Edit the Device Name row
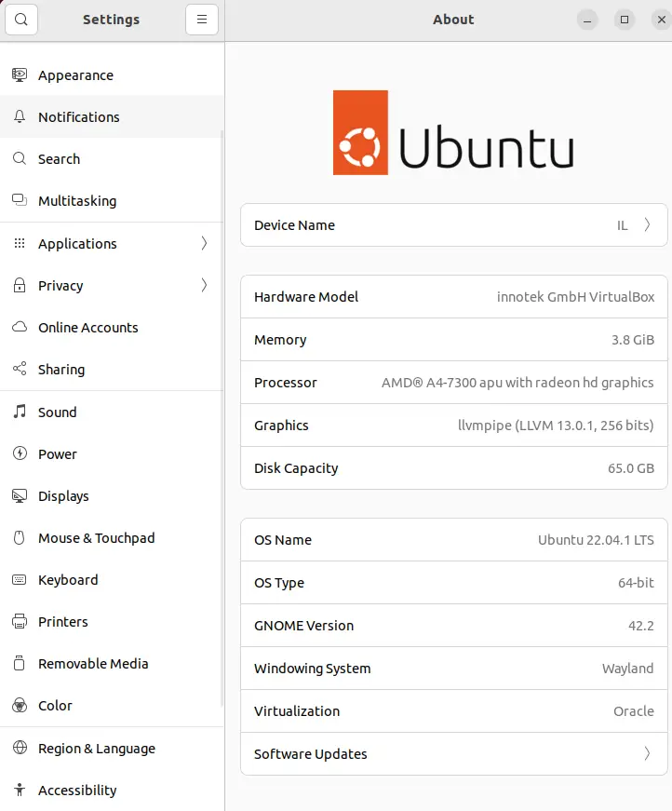 (x=454, y=225)
